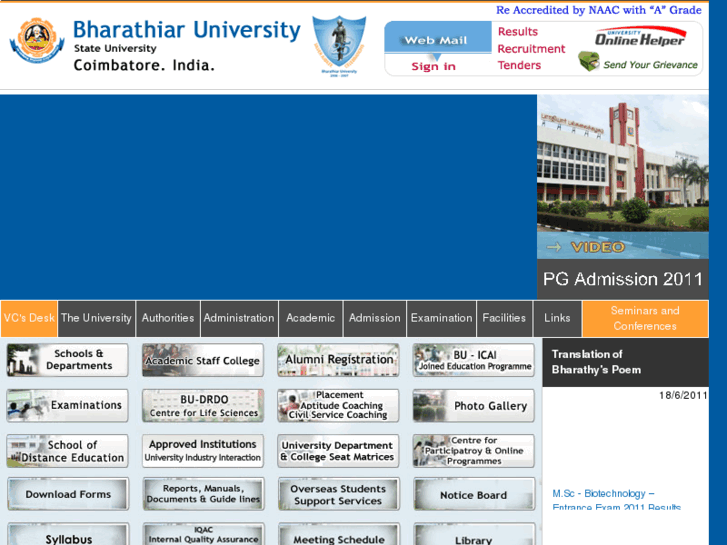727x545 pixels.
Task: Open University Department & College Seat Matrices
Action: pos(338,451)
